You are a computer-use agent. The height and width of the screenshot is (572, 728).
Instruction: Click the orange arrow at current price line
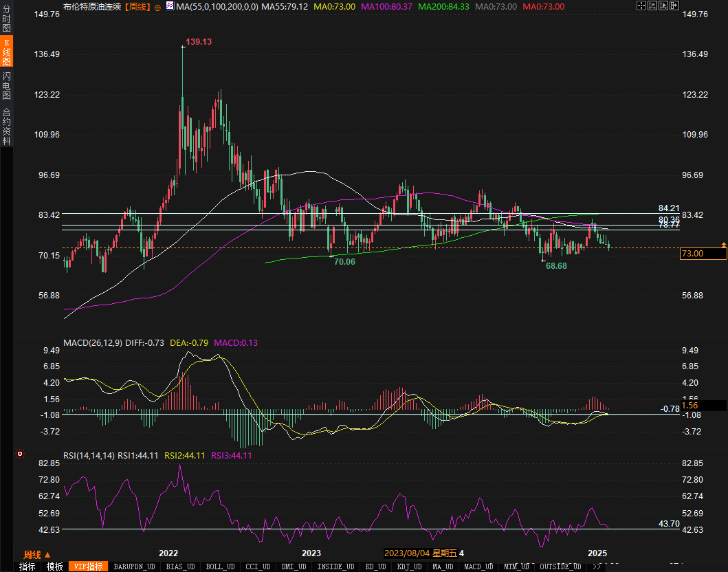click(723, 245)
